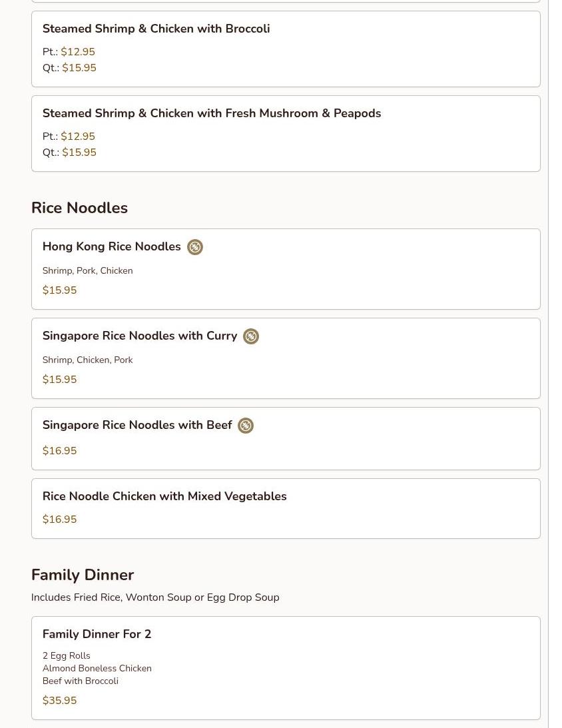Viewport: 562px width, 728px height.
Task: Click "Includes Fried Rice, Wonton Soup" description text
Action: (154, 597)
